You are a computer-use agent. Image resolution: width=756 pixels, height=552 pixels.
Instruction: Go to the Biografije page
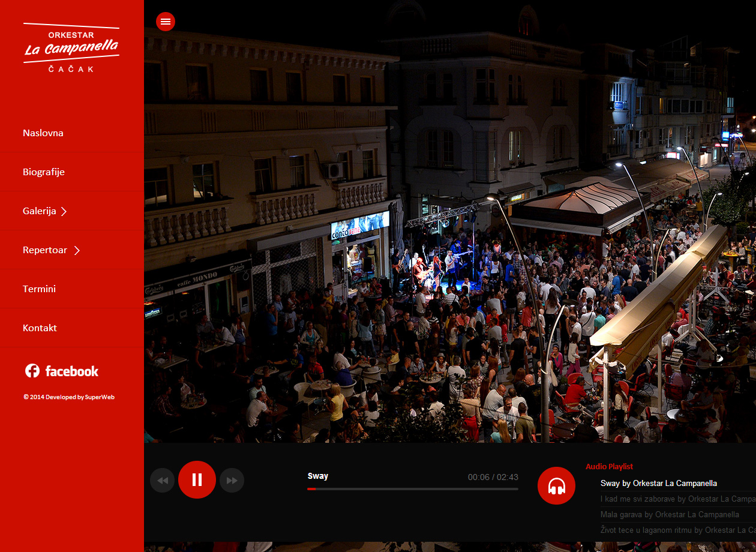44,172
